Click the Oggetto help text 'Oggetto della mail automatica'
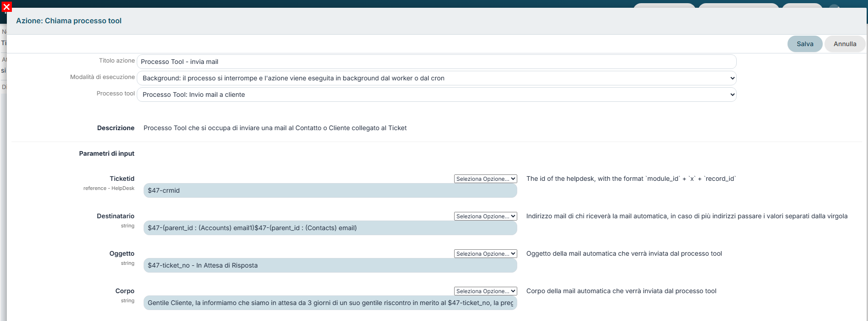This screenshot has height=321, width=868. click(x=624, y=253)
